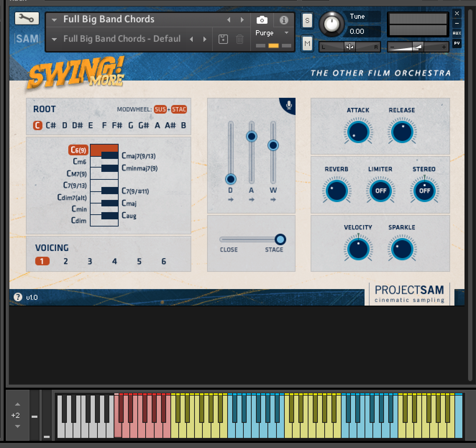The width and height of the screenshot is (476, 448).
Task: Click the save preset floppy icon
Action: click(x=223, y=39)
